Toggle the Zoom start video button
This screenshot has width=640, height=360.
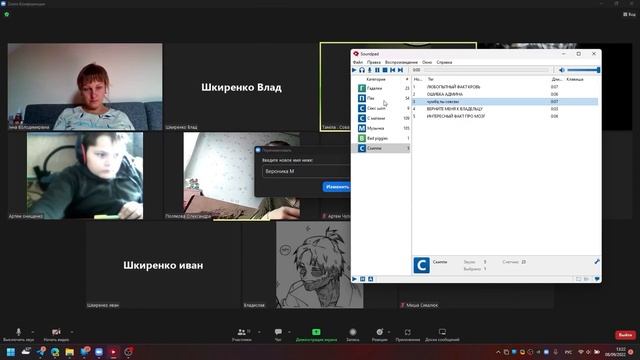56,334
